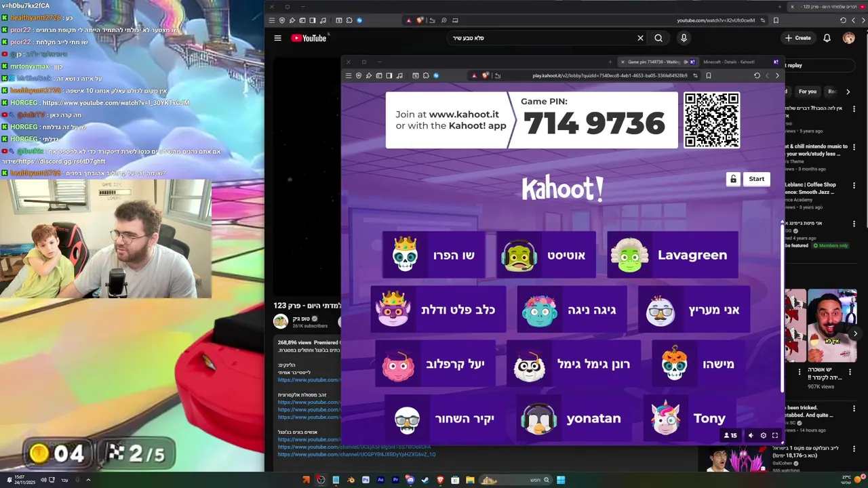Open File Explorer from the taskbar
The width and height of the screenshot is (868, 488).
pos(469,480)
